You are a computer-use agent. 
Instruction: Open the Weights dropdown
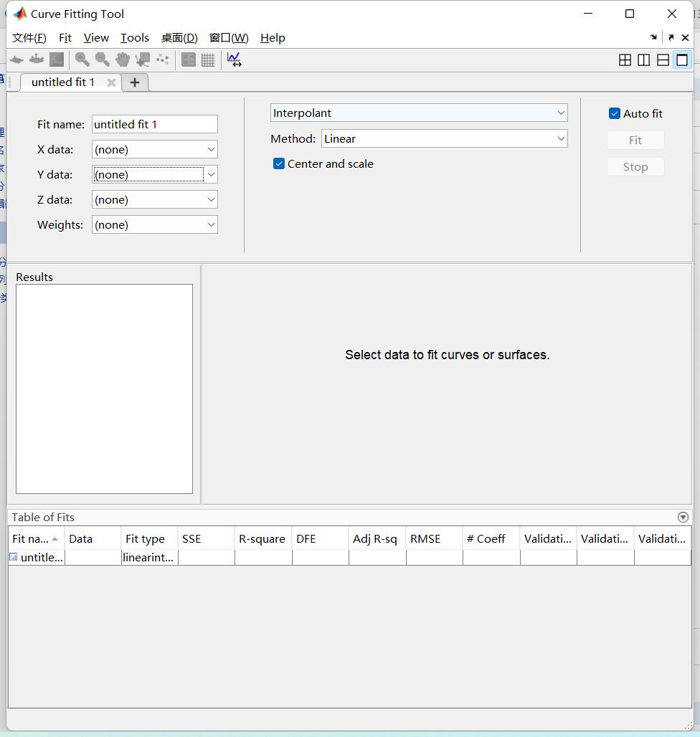click(155, 224)
